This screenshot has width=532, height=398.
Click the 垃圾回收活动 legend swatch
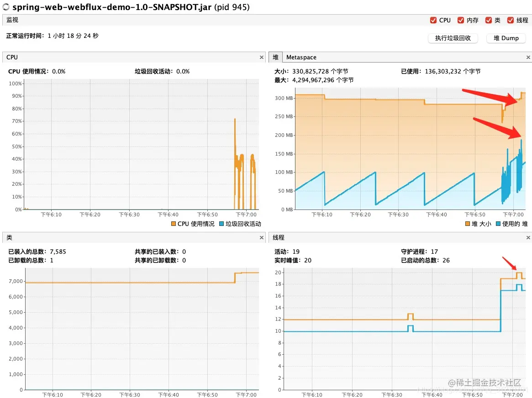(x=221, y=224)
